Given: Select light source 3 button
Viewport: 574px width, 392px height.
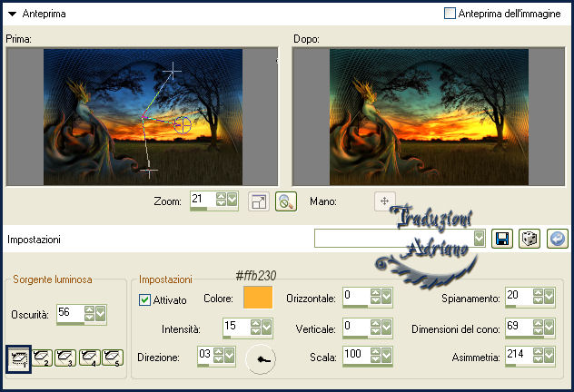Looking at the screenshot, I should pyautogui.click(x=65, y=358).
